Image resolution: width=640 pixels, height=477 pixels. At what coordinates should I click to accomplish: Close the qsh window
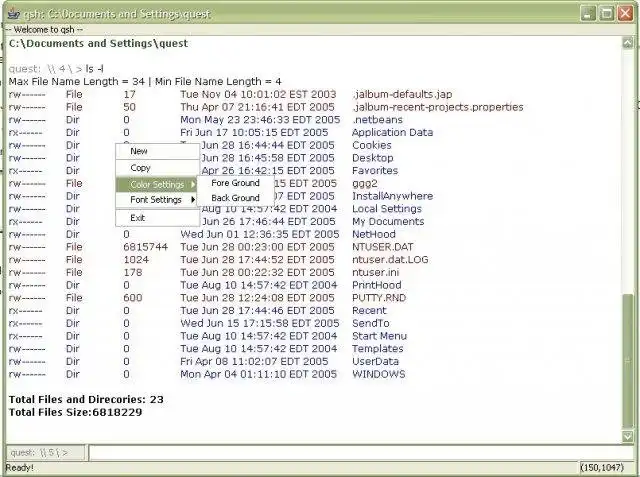[x=625, y=13]
